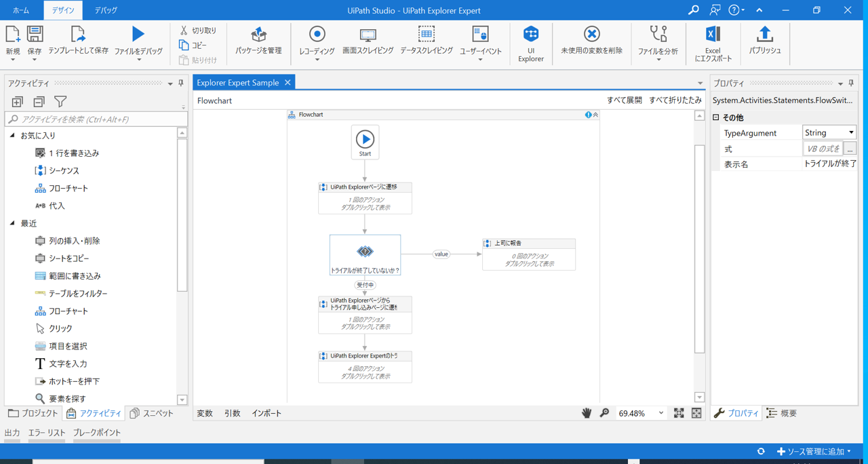
Task: Click the zoom magnifier icon
Action: point(604,413)
